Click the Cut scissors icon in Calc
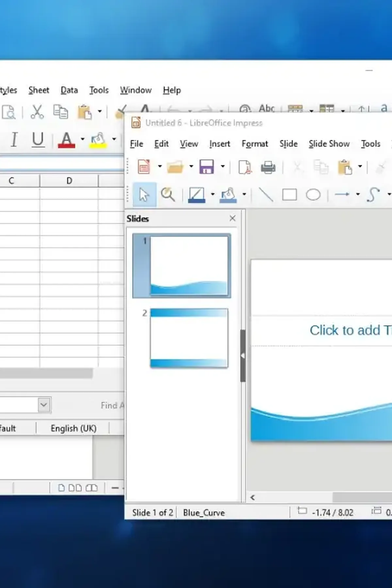Image resolution: width=392 pixels, height=588 pixels. coord(37,112)
